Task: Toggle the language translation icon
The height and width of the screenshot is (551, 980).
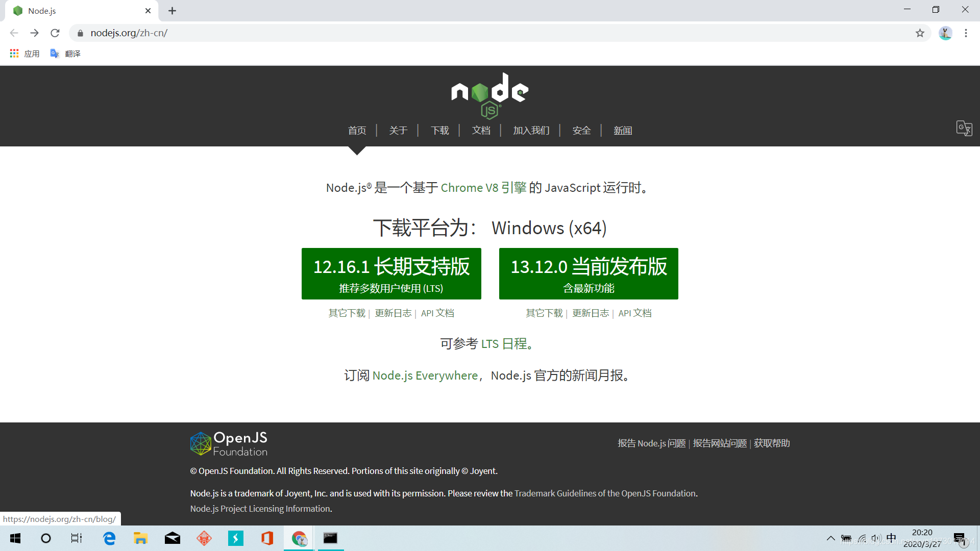Action: coord(964,128)
